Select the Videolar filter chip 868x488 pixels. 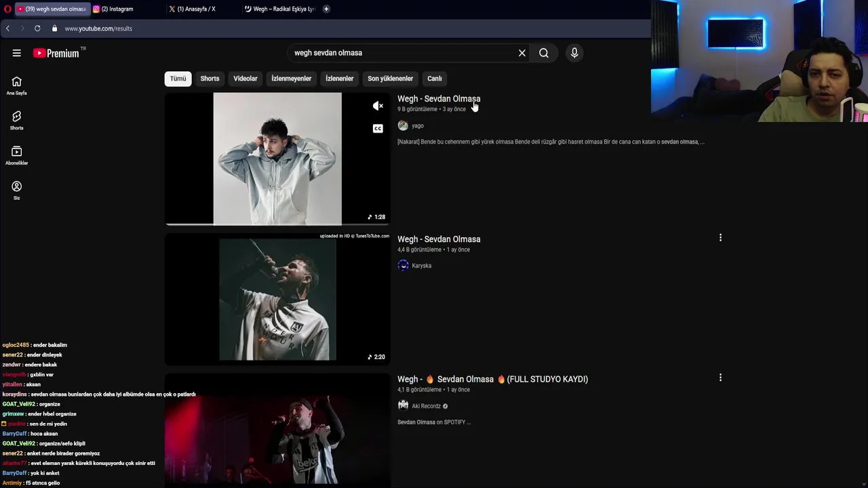[245, 79]
